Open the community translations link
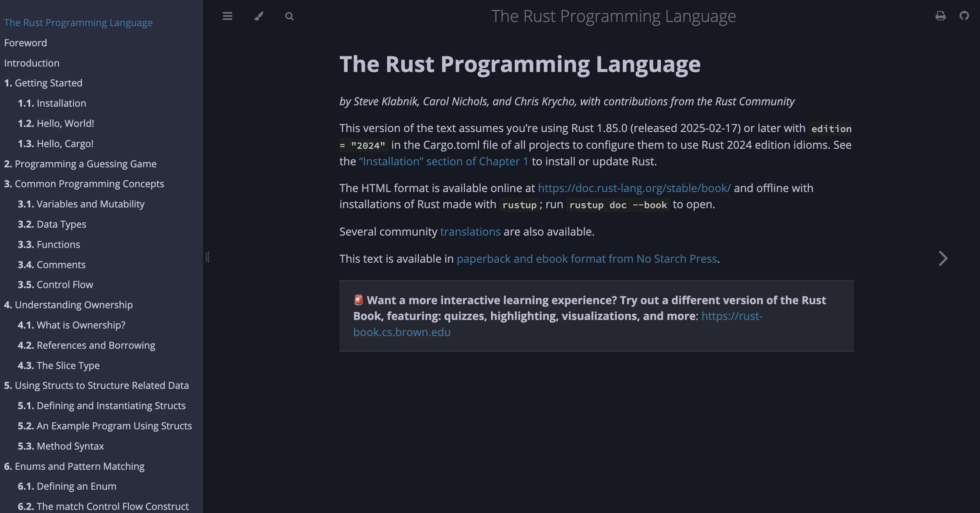This screenshot has height=513, width=980. (470, 232)
